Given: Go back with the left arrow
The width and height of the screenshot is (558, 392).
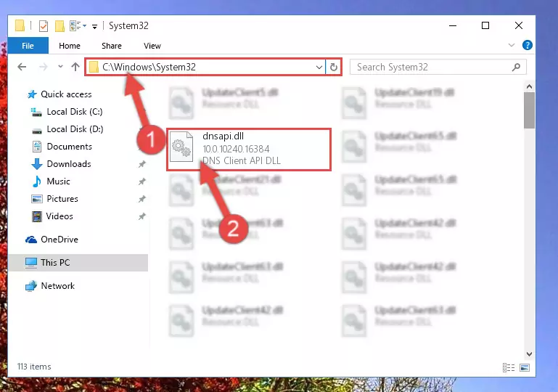Looking at the screenshot, I should coord(22,67).
